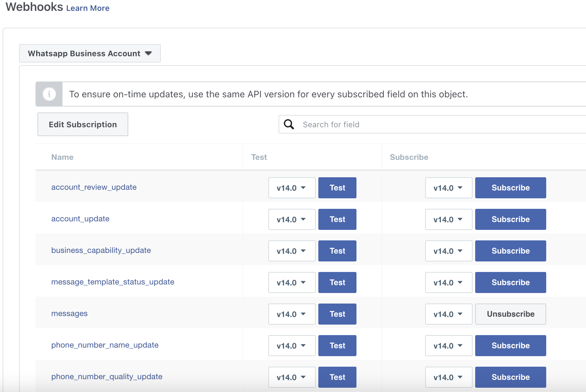Expand test version dropdown for messages row
The height and width of the screenshot is (392, 586).
(292, 314)
